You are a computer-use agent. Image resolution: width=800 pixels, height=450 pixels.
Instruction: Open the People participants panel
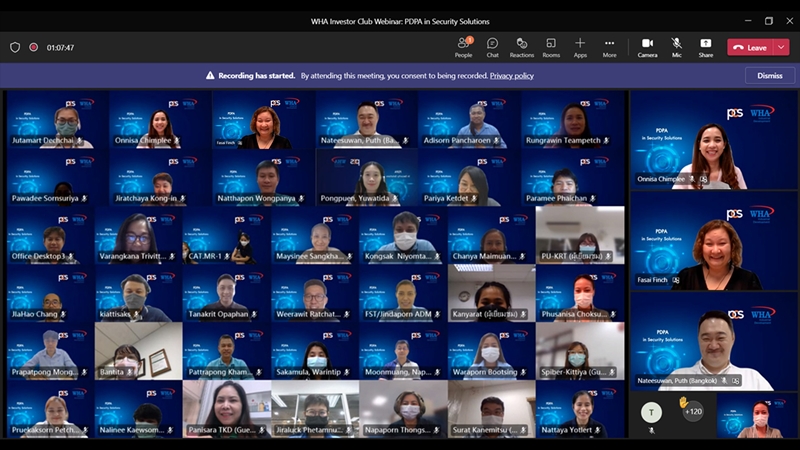(463, 46)
